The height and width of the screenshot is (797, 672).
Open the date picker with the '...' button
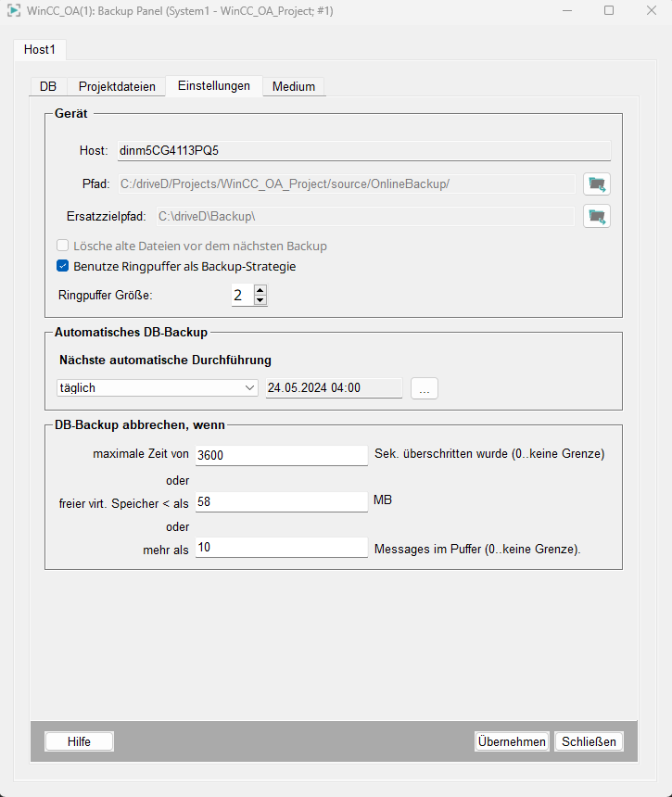[x=424, y=388]
